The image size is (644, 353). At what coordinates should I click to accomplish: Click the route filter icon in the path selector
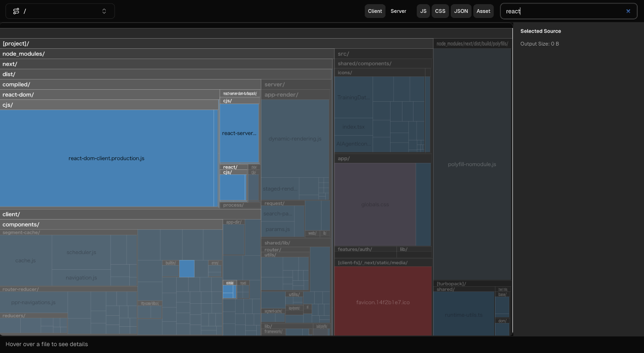tap(16, 11)
